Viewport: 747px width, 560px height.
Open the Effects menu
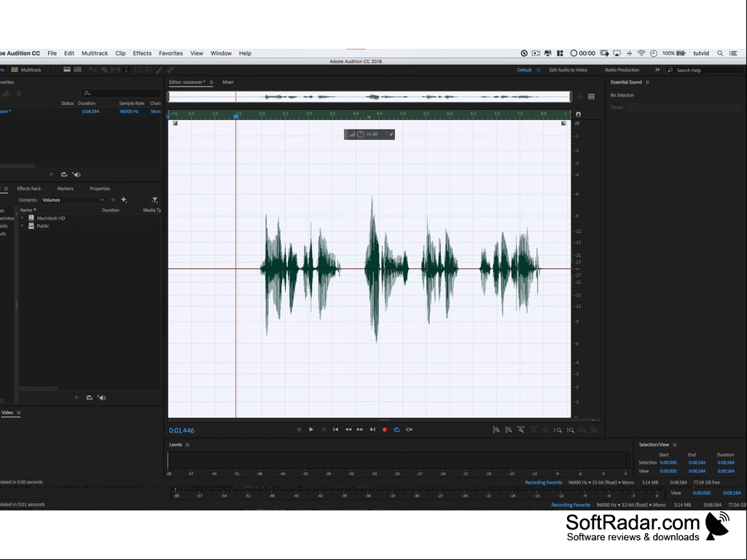coord(142,53)
